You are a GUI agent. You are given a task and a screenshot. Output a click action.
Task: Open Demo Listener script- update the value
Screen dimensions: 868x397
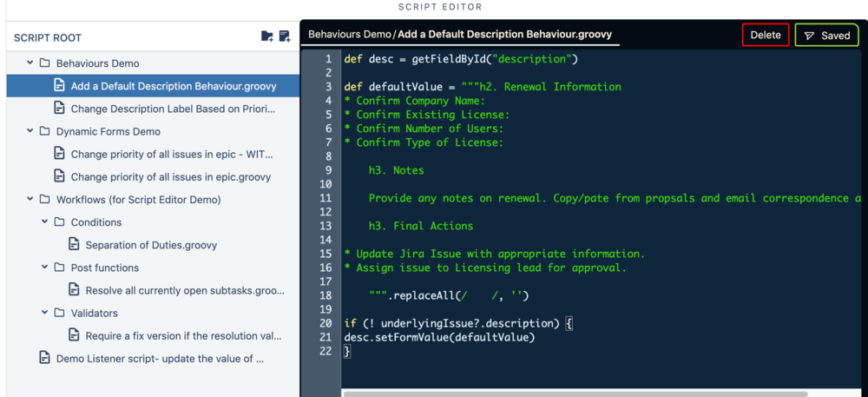pos(160,358)
